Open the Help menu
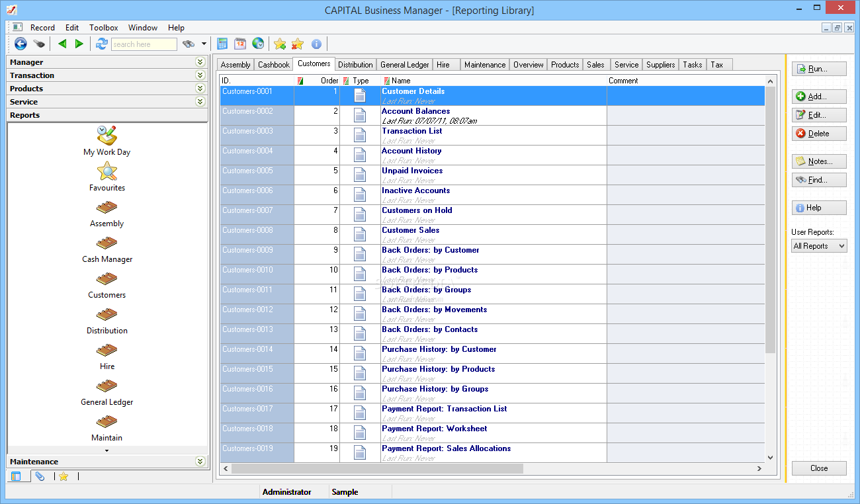The width and height of the screenshot is (860, 504). pos(176,28)
